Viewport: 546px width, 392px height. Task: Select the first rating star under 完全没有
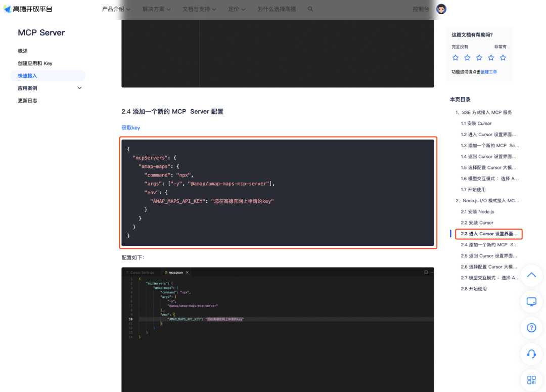[455, 58]
